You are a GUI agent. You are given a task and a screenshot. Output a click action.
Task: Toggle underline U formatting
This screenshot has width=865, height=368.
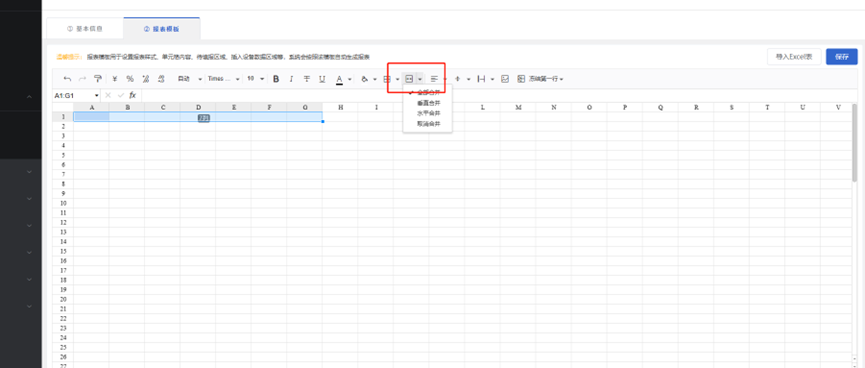pyautogui.click(x=323, y=79)
